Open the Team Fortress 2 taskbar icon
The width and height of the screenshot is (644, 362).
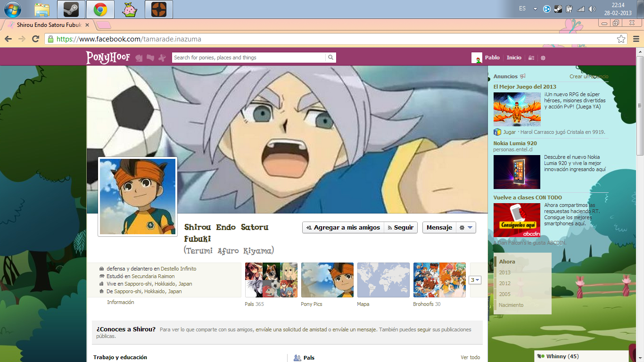158,9
